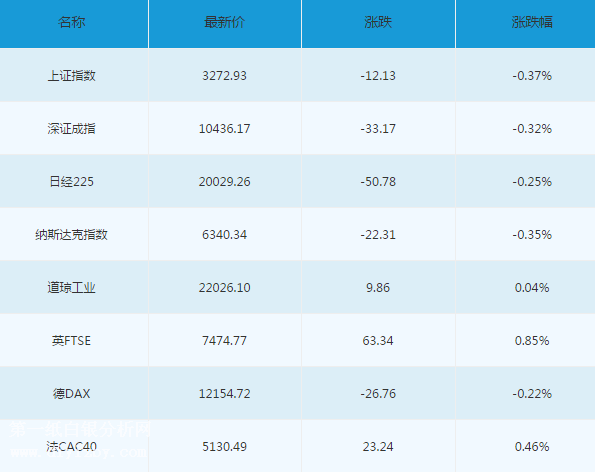Click the 0.85% percentage for 英FTSE
This screenshot has width=595, height=472.
(532, 341)
